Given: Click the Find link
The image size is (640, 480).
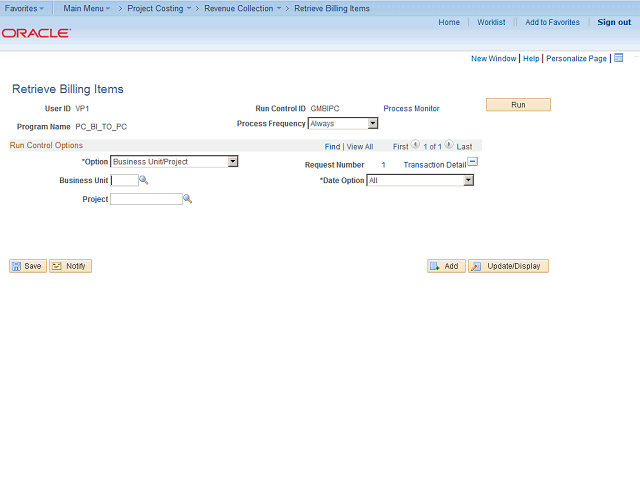Looking at the screenshot, I should tap(332, 147).
